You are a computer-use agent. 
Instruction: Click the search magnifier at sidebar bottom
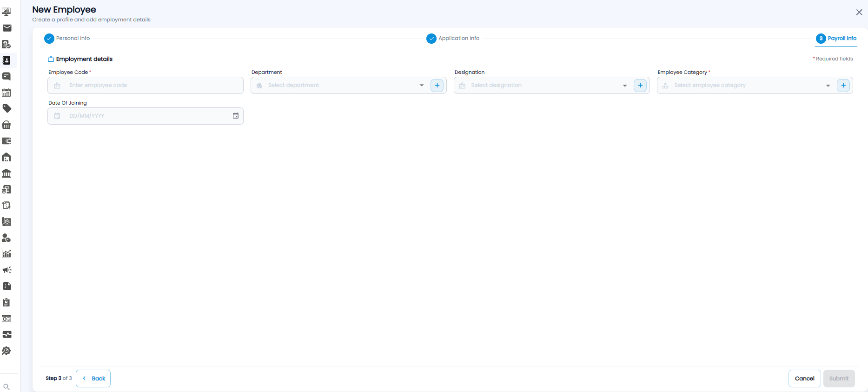tap(7, 387)
